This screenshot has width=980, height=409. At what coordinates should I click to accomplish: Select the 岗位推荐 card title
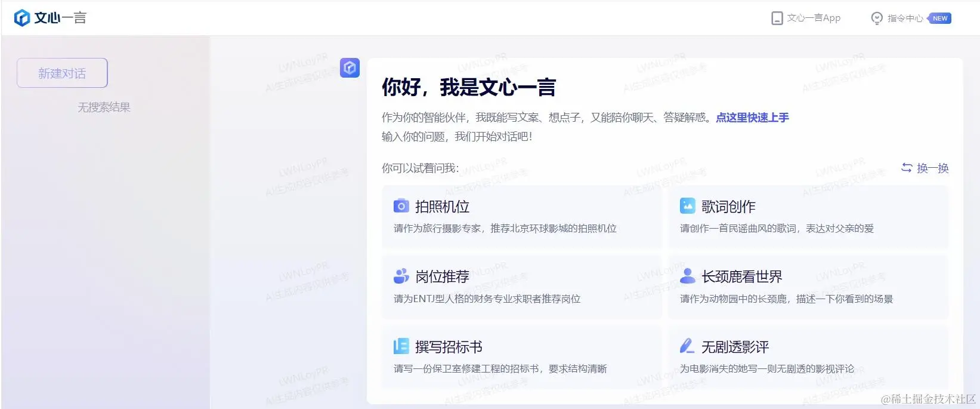tap(442, 276)
